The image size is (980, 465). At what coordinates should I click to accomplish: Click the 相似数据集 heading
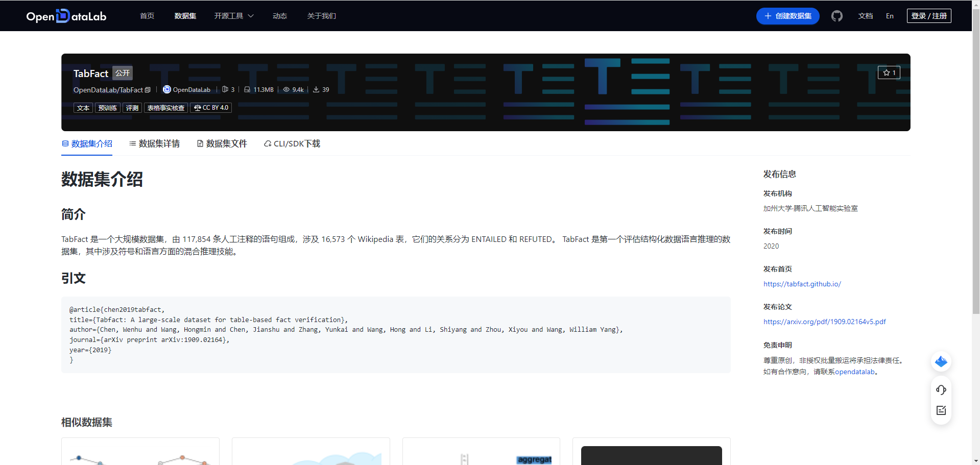pyautogui.click(x=87, y=422)
